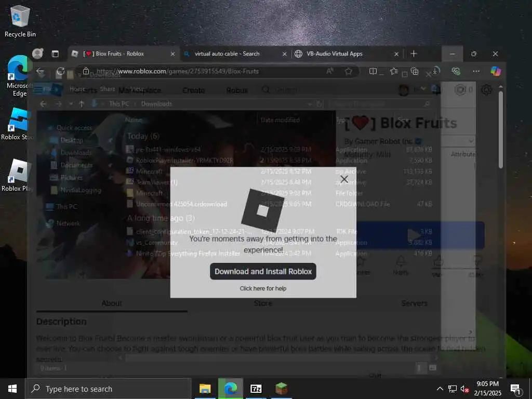Collapse the A long time ago group
532x399 pixels.
(161, 218)
